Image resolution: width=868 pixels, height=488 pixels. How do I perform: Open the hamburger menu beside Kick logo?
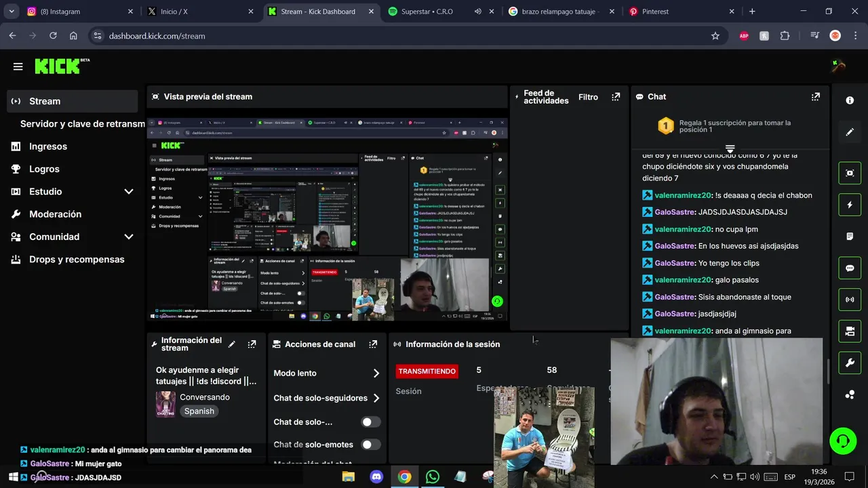point(18,66)
